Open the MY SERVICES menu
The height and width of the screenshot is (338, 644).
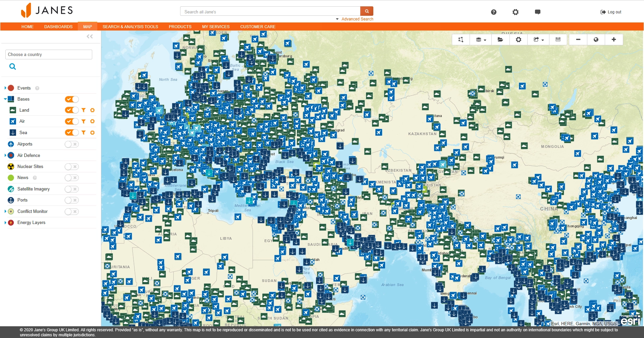216,26
